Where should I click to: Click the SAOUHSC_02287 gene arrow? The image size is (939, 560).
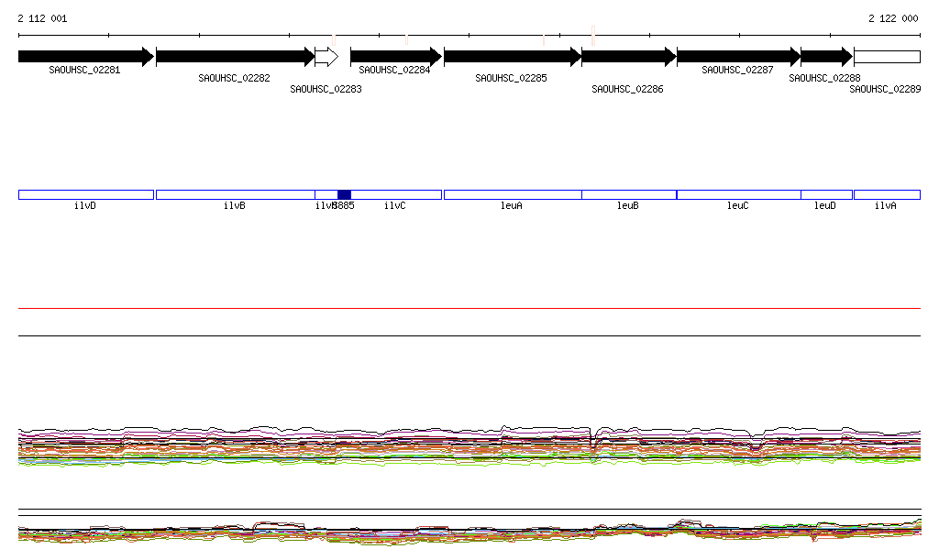coord(737,57)
